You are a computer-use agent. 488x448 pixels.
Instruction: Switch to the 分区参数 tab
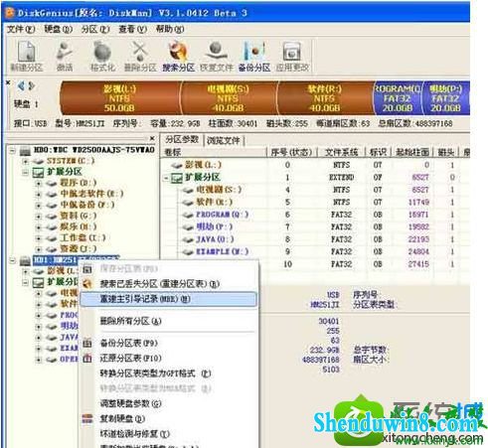point(182,139)
